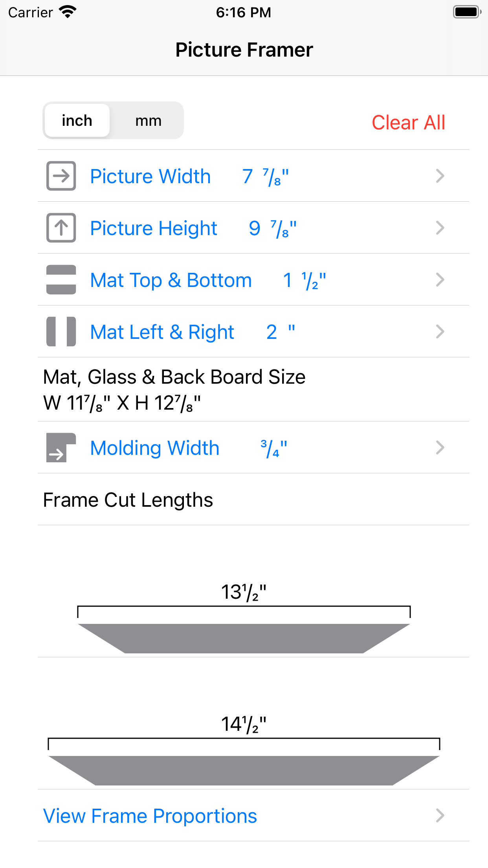
Task: Open Picture Height chevron
Action: 440,228
